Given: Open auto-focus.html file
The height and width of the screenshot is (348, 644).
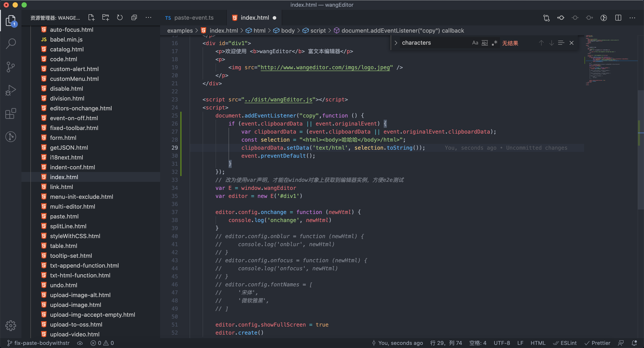Looking at the screenshot, I should click(72, 30).
